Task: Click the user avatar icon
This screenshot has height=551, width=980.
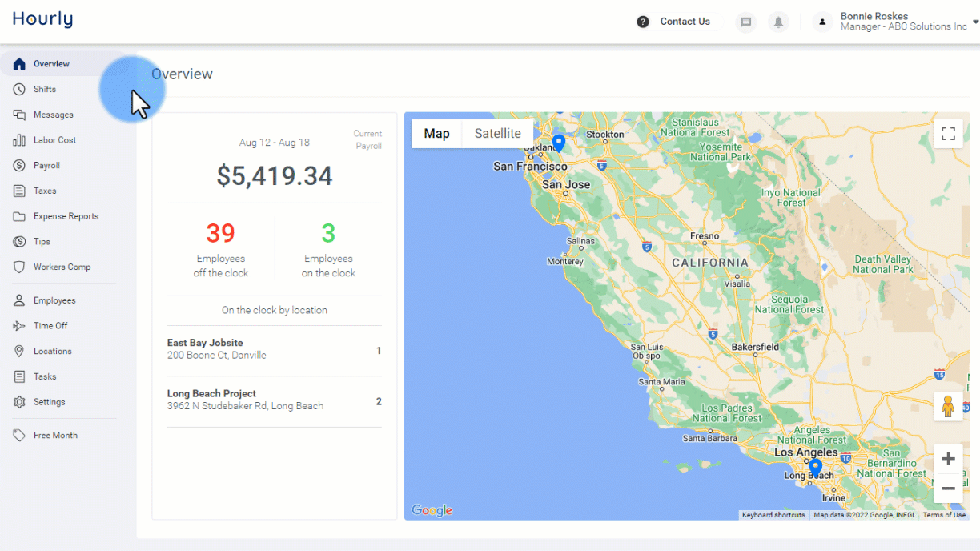Action: click(x=823, y=22)
